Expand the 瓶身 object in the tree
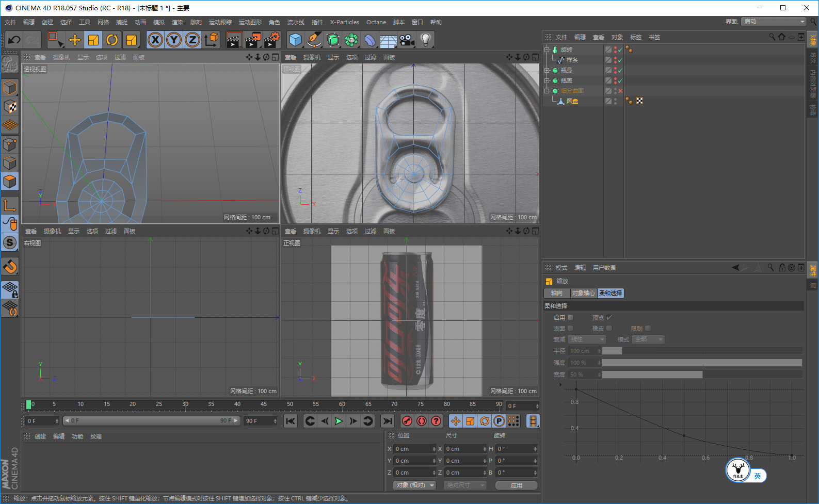The height and width of the screenshot is (504, 819). click(547, 70)
